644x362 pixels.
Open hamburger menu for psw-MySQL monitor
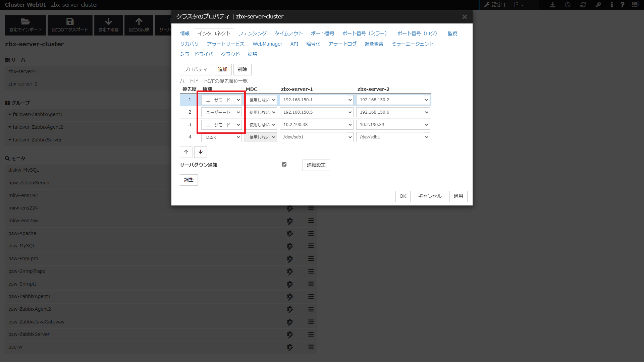pos(311,246)
